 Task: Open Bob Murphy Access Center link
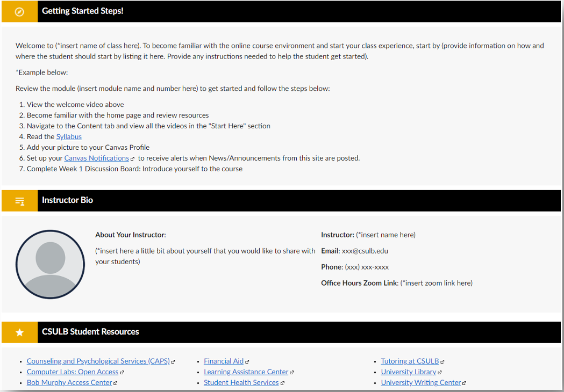[69, 383]
